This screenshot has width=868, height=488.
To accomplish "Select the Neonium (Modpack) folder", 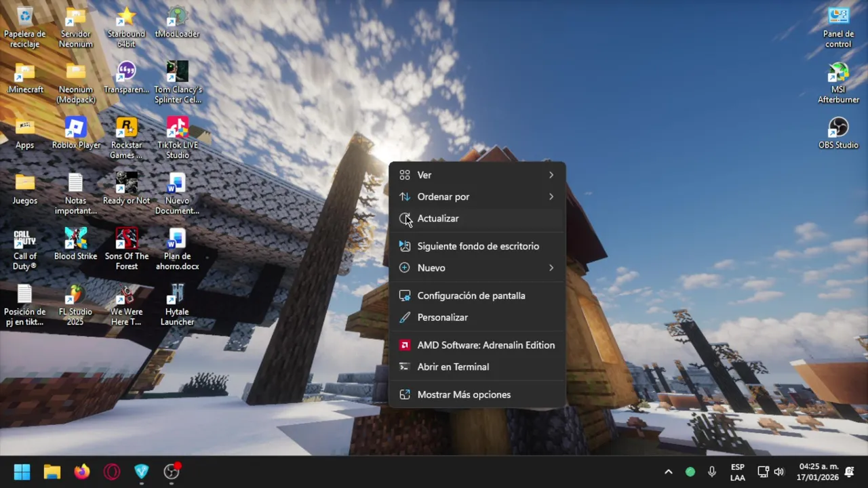I will pos(75,83).
